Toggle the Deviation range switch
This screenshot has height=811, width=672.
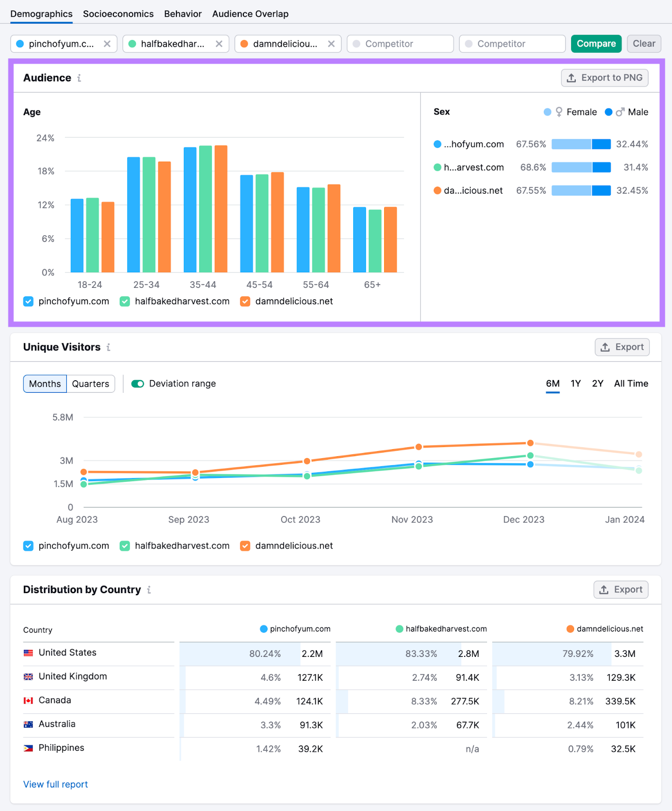coord(138,384)
